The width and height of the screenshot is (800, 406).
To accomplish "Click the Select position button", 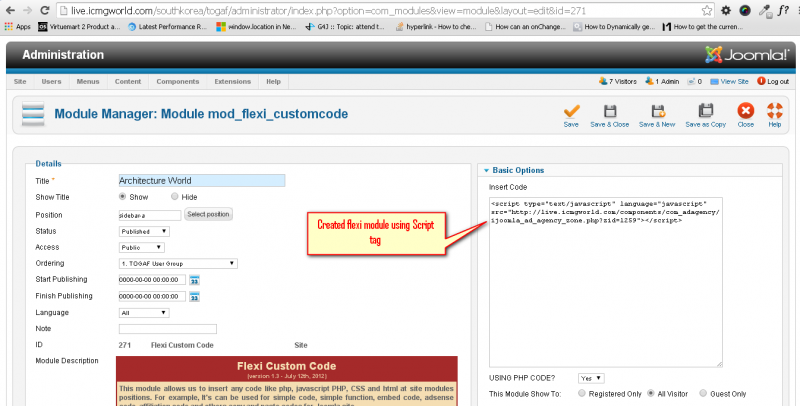I will 208,214.
